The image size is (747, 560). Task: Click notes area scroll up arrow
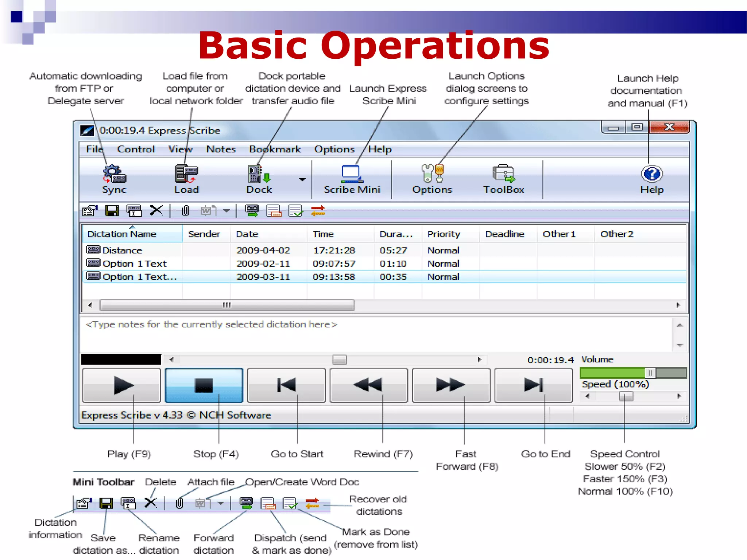(x=680, y=325)
